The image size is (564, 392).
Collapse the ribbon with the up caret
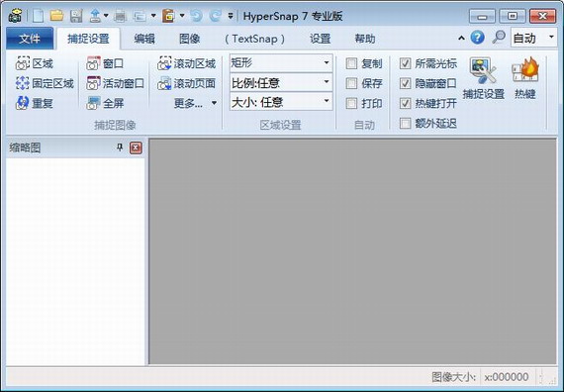tap(461, 38)
